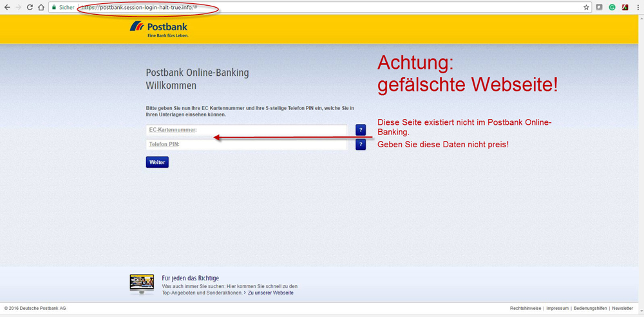This screenshot has height=317, width=644.
Task: Click the green padlock Sicher indicator
Action: pyautogui.click(x=63, y=7)
